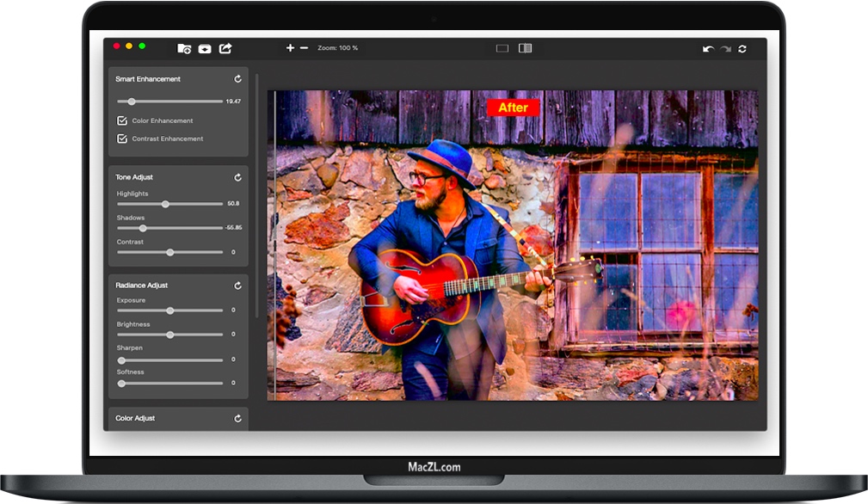Viewport: 868px width, 504px height.
Task: Click the After label on the image
Action: pos(514,108)
